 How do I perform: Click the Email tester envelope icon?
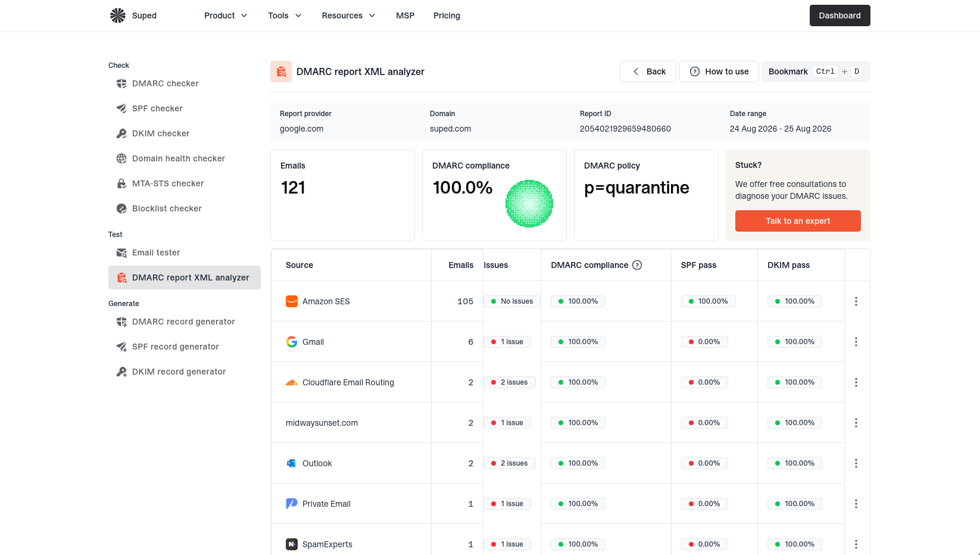pos(121,252)
